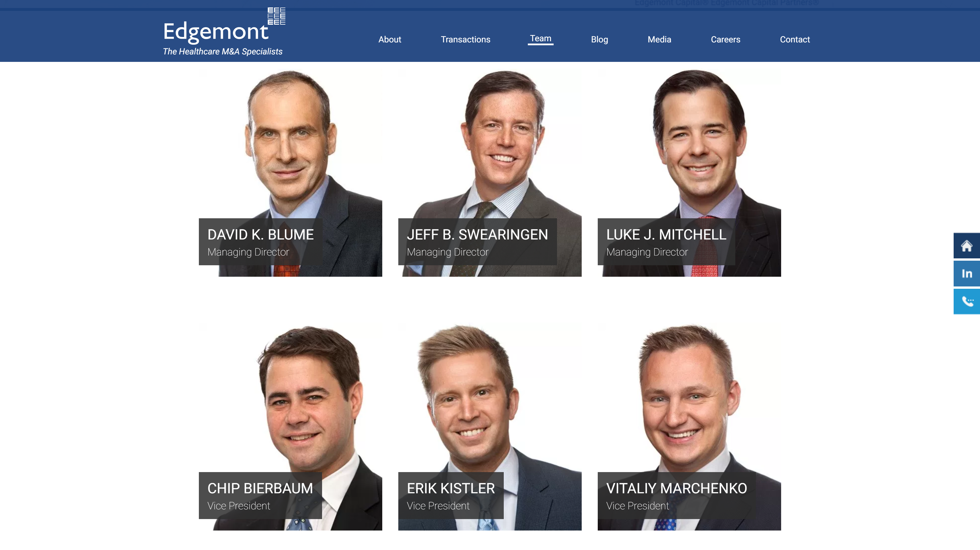The height and width of the screenshot is (550, 980).
Task: Click Jeff B. Swearingen's name label
Action: [x=477, y=235]
